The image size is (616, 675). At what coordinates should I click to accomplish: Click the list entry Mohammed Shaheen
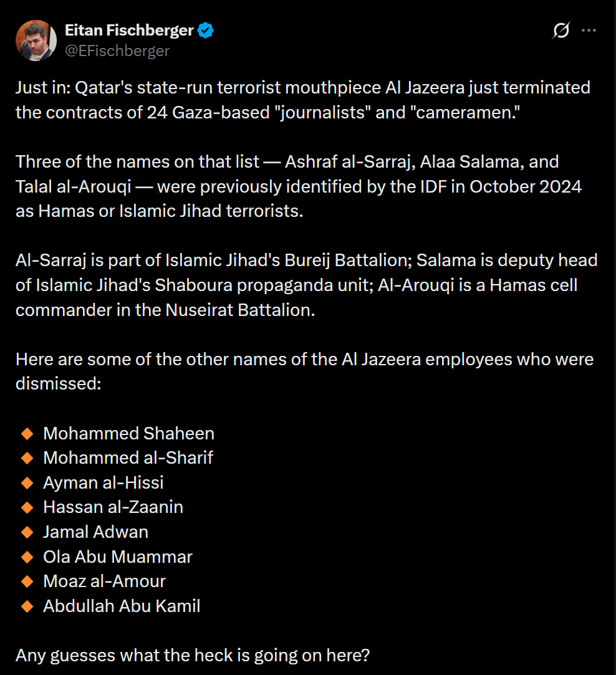(129, 434)
